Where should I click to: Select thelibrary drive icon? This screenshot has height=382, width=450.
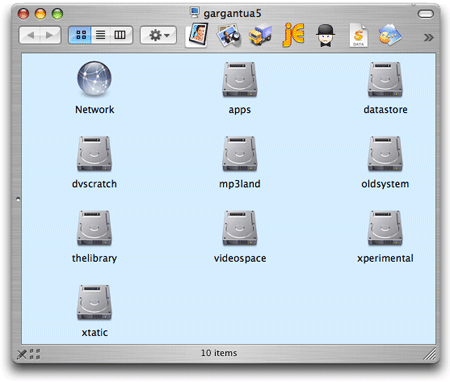point(94,228)
